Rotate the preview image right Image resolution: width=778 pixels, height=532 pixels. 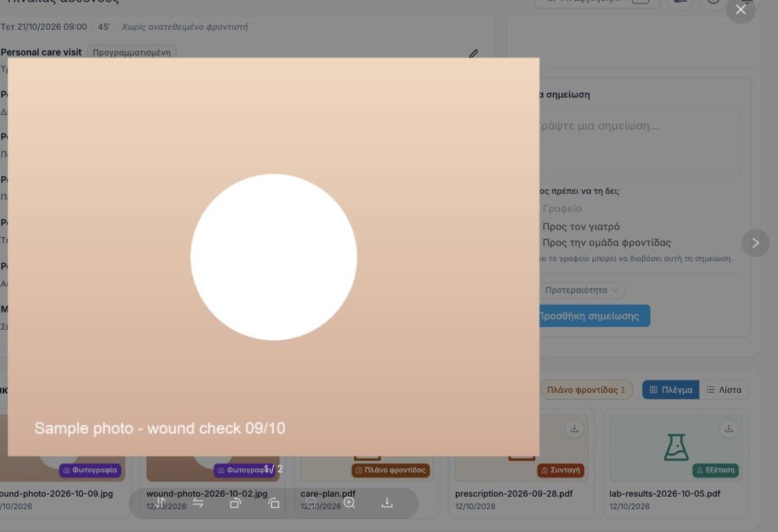coord(274,503)
